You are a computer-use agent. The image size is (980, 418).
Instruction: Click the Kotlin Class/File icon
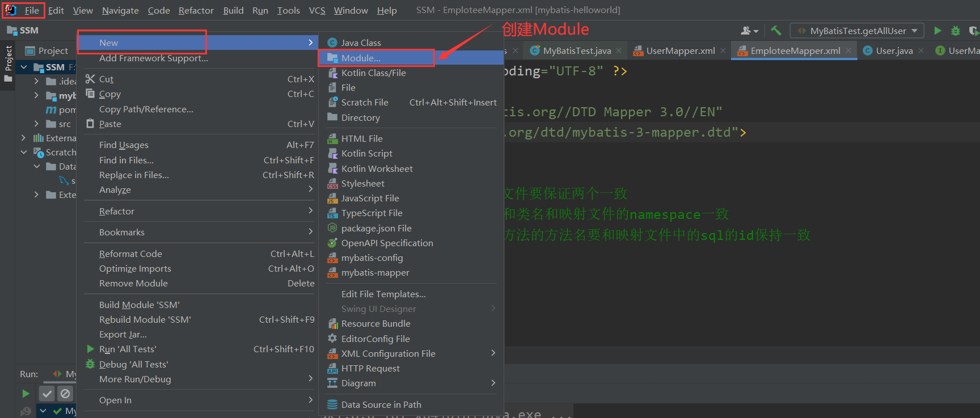coord(333,73)
